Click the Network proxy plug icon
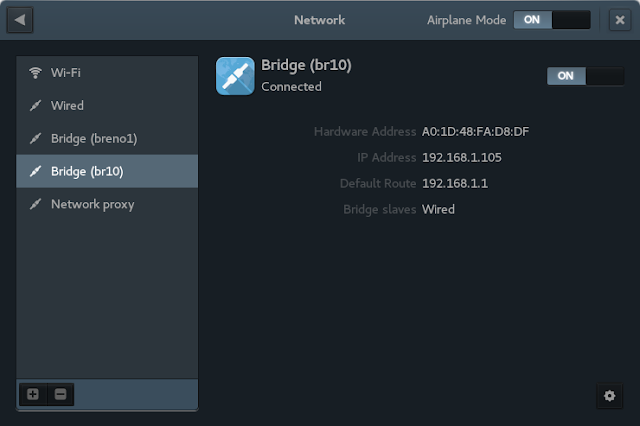This screenshot has width=640, height=426. (36, 204)
